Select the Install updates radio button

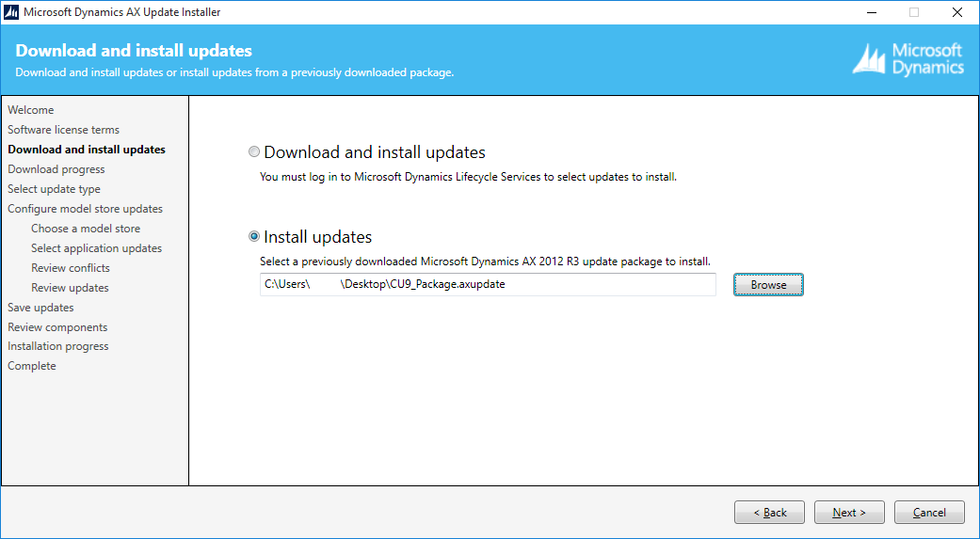pos(254,236)
